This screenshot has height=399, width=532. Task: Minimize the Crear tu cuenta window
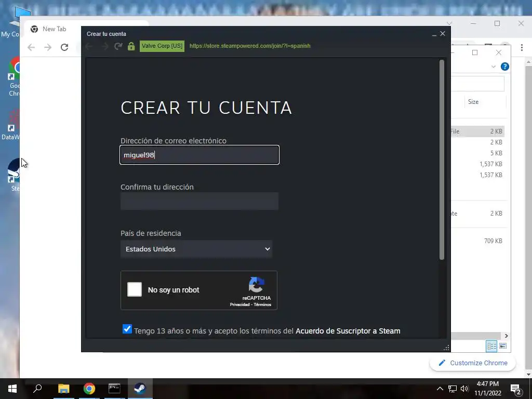click(x=434, y=34)
